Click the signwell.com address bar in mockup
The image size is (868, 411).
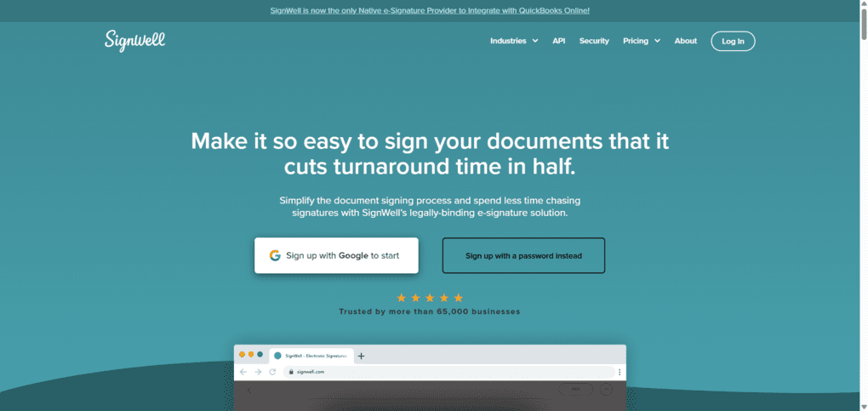[x=449, y=372]
